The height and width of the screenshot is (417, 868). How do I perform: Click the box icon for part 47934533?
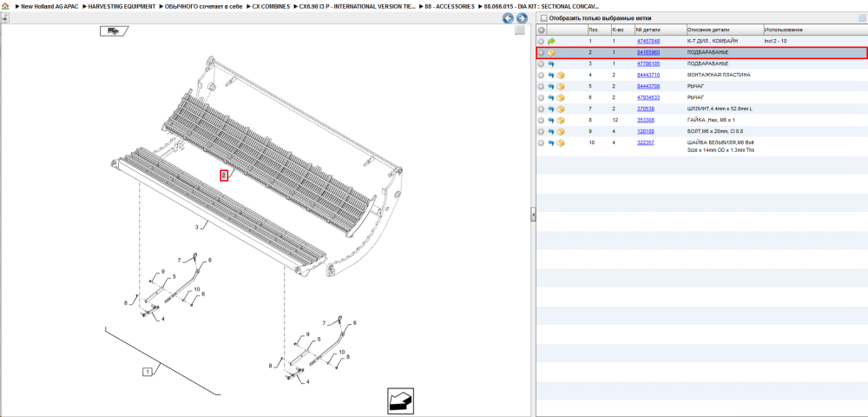click(561, 98)
